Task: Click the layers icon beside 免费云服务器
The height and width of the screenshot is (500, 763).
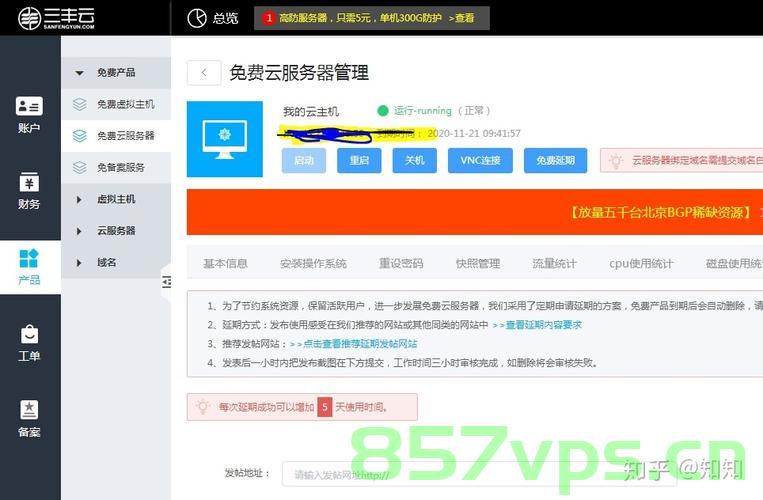Action: click(x=79, y=136)
